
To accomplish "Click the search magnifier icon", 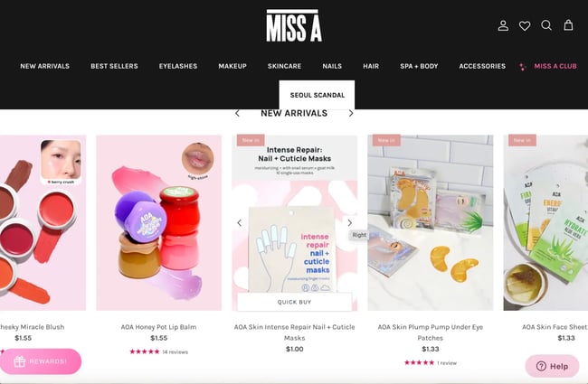I will tap(546, 25).
